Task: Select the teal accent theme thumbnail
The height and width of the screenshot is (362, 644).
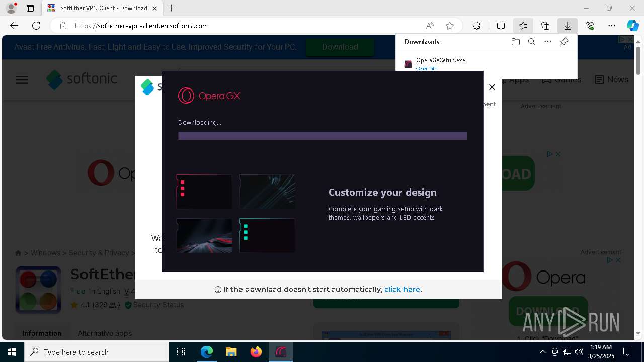Action: point(267,235)
